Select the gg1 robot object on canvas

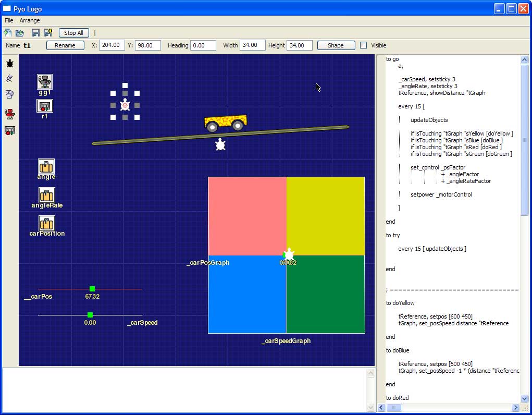point(45,82)
